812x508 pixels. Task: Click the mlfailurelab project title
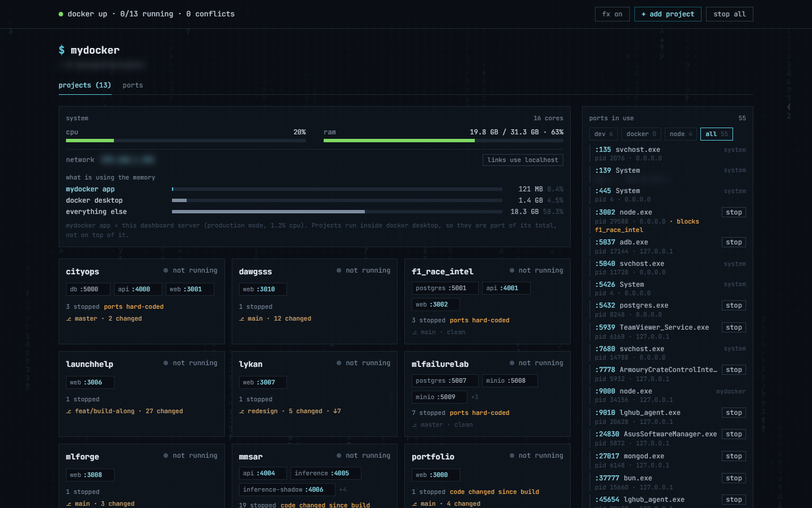440,364
